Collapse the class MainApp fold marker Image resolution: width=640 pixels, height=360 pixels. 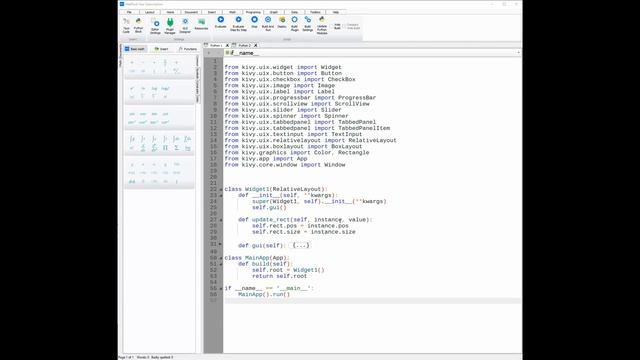(x=221, y=258)
